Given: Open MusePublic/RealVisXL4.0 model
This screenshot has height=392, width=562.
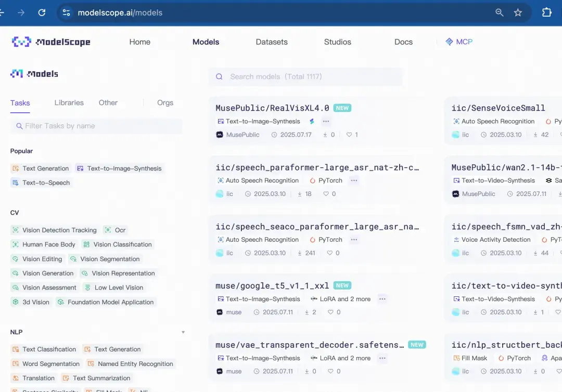Looking at the screenshot, I should (272, 108).
